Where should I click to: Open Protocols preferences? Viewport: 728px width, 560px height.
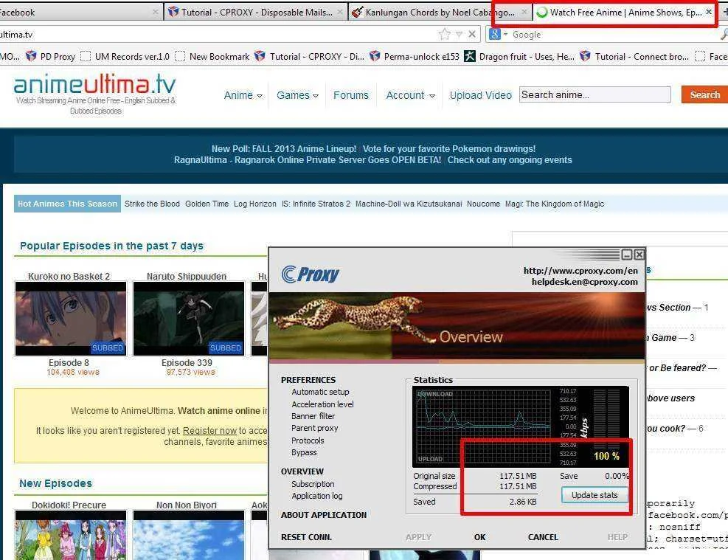[x=308, y=440]
